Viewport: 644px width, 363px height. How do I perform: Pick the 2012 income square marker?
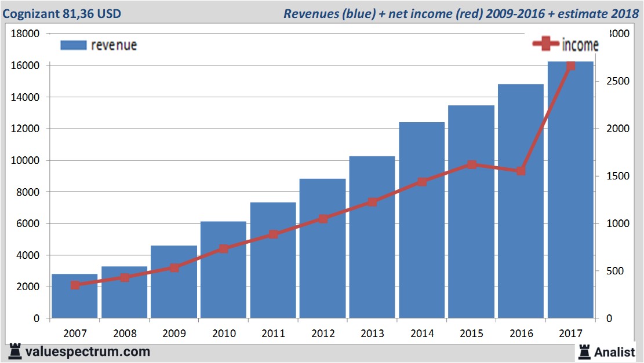pos(323,219)
